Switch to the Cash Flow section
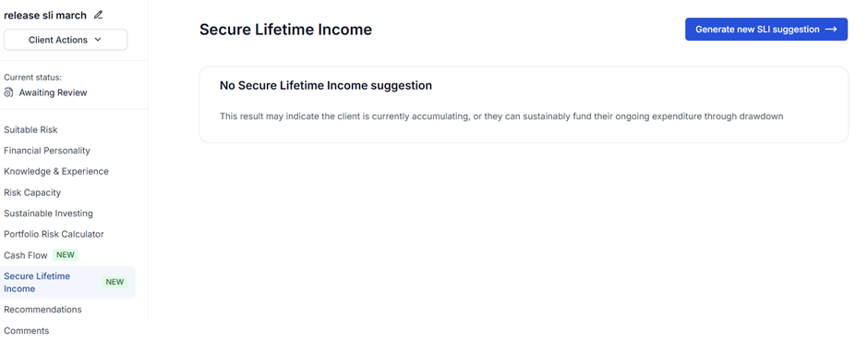The width and height of the screenshot is (868, 343). 26,255
